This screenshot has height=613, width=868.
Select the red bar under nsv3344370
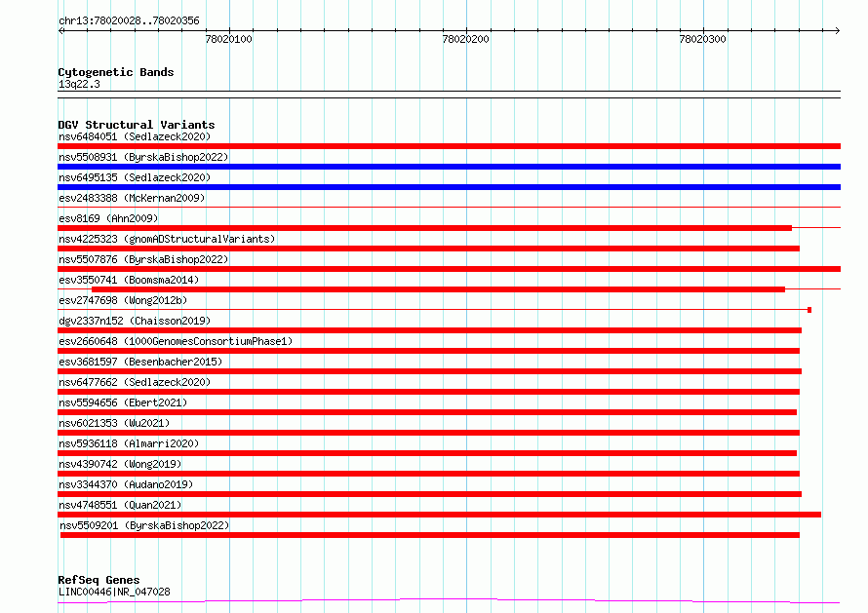click(429, 494)
